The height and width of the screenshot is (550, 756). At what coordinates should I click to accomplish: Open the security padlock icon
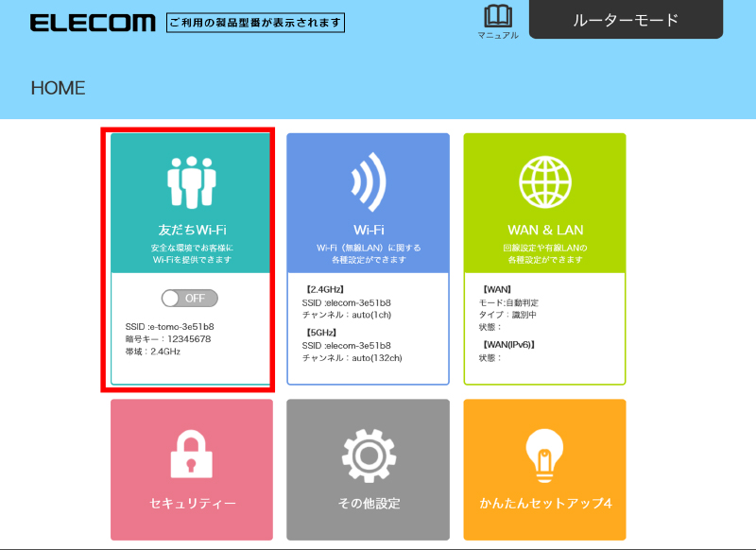click(192, 454)
